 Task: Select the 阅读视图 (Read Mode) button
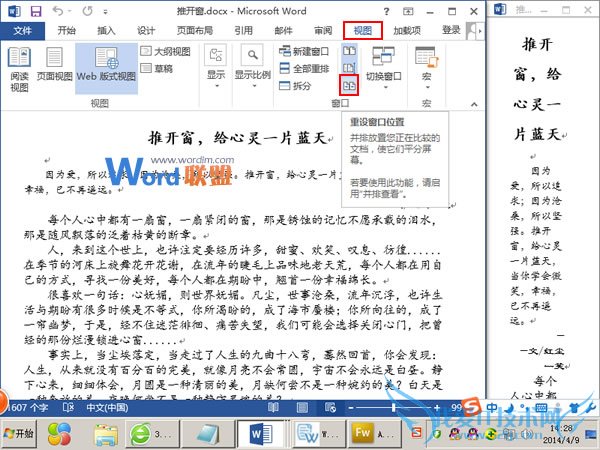[19, 69]
